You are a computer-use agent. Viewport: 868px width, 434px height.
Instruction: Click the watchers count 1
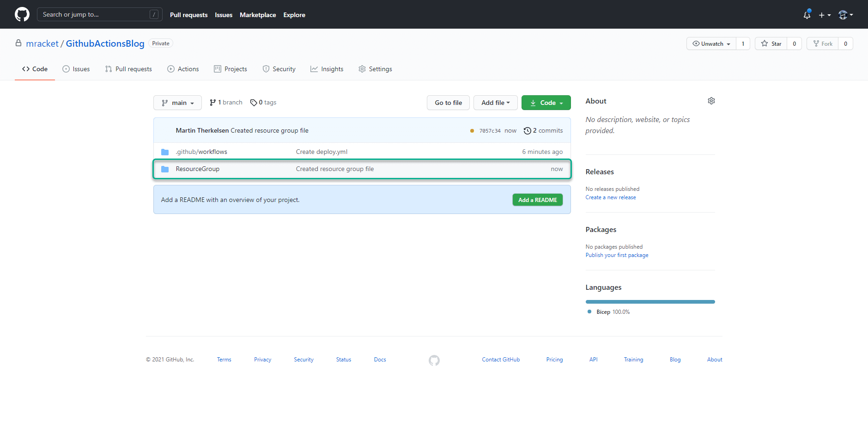pos(743,43)
